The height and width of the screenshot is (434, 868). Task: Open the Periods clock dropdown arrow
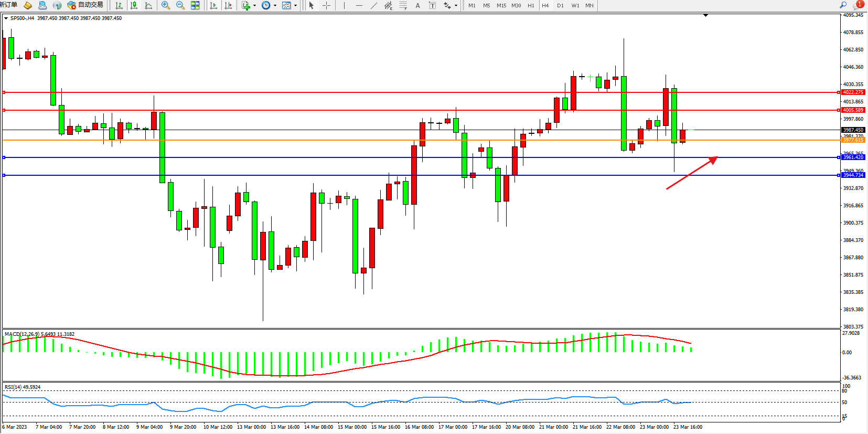click(x=275, y=5)
